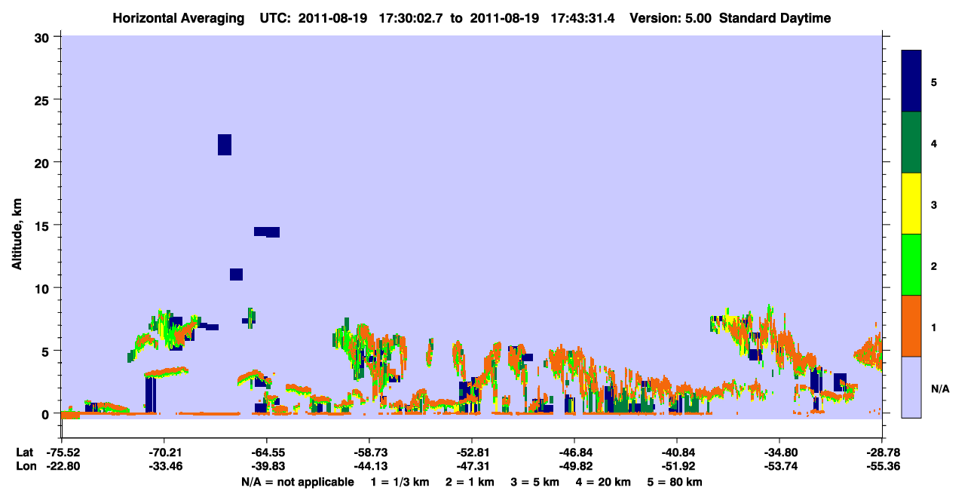This screenshot has width=980, height=503.
Task: Click the bright green colorbar segment labeled 2
Action: [911, 265]
